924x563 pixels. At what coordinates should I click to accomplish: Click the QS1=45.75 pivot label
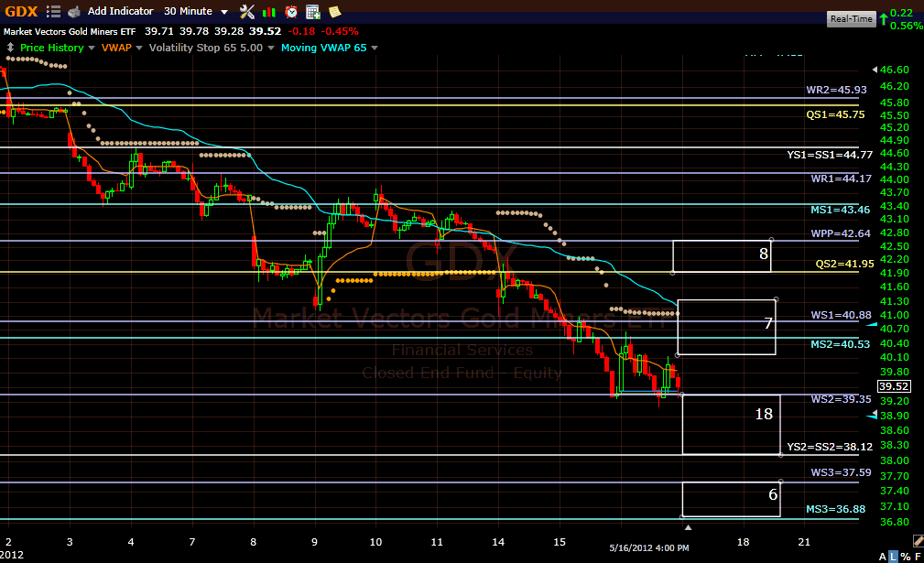835,114
